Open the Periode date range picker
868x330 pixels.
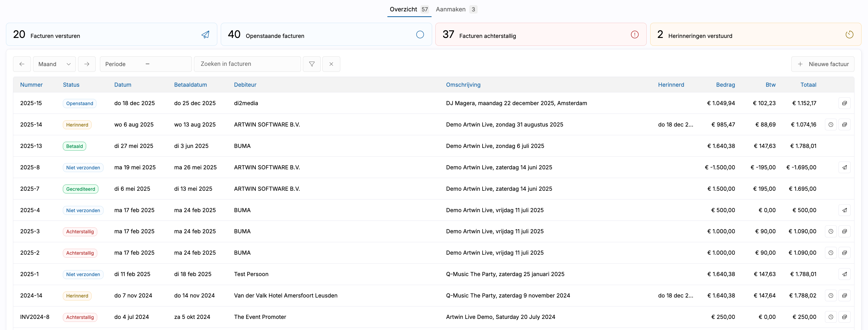tap(145, 64)
